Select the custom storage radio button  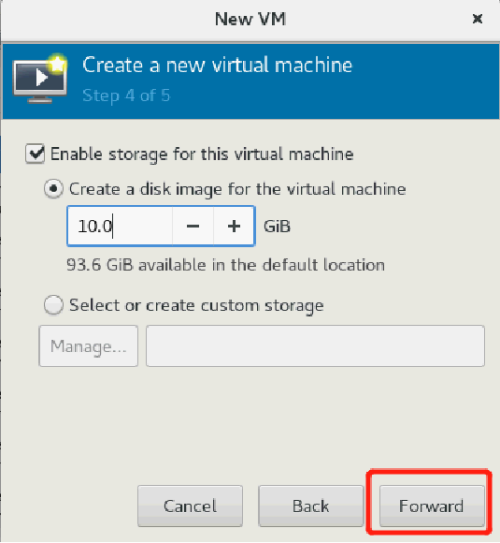(x=54, y=305)
